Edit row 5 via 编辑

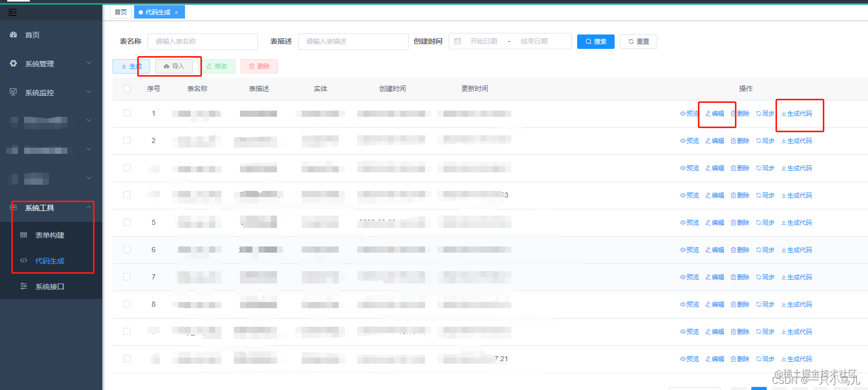(x=715, y=223)
